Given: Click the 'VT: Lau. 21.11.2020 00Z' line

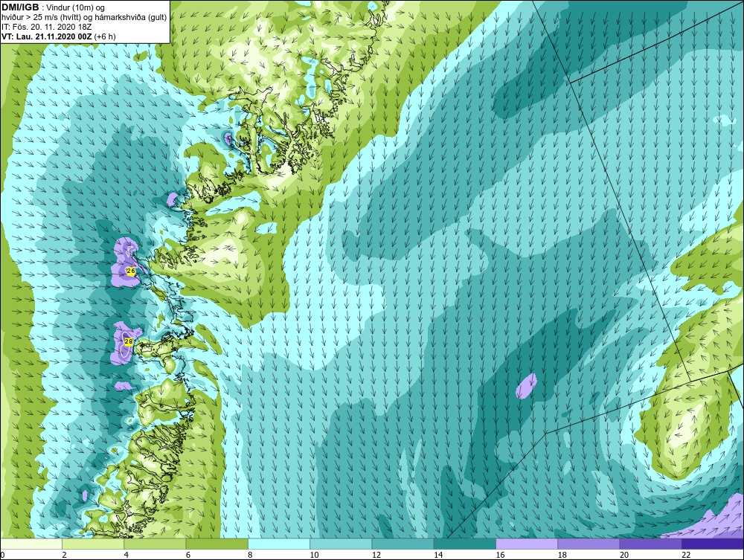Looking at the screenshot, I should (x=58, y=36).
